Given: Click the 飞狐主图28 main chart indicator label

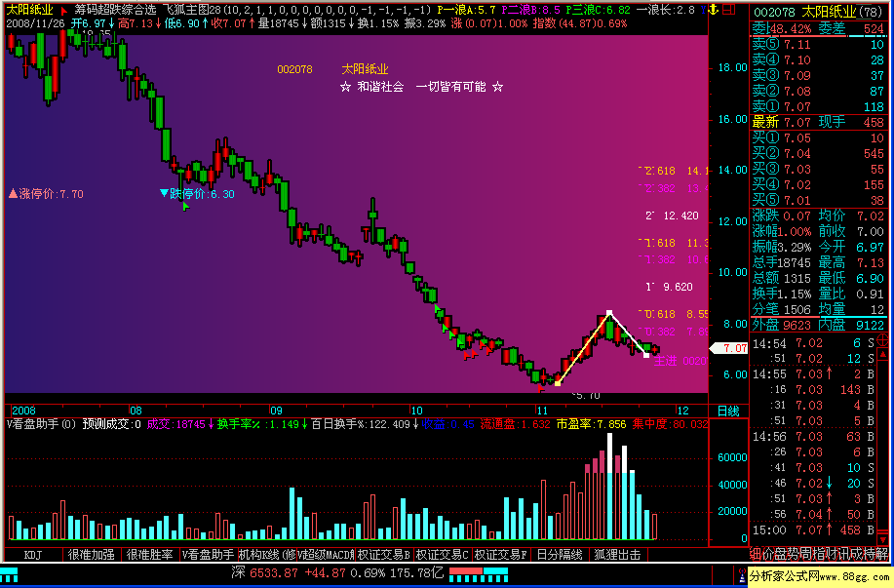Looking at the screenshot, I should (x=191, y=10).
